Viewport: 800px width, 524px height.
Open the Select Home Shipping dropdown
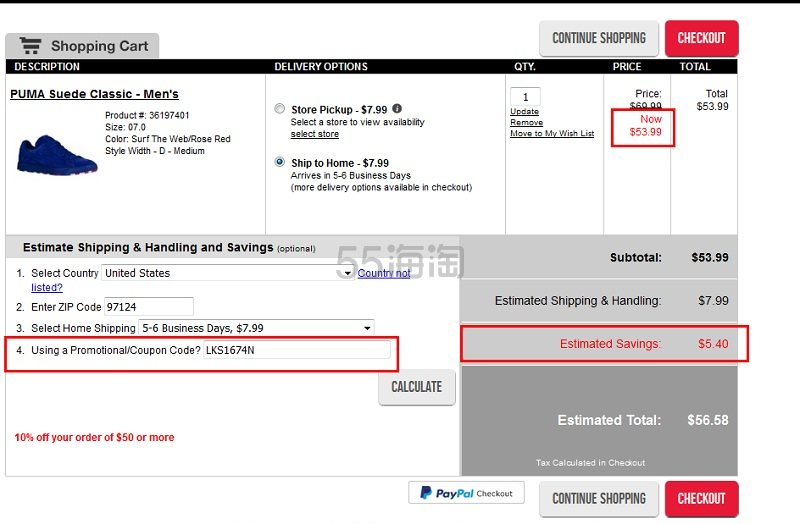click(256, 328)
